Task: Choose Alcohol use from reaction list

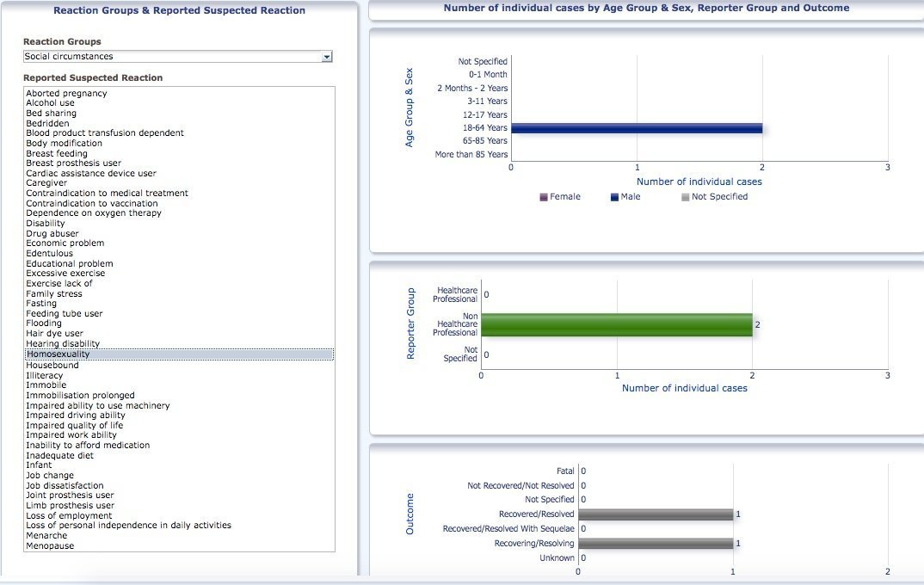Action: point(50,103)
